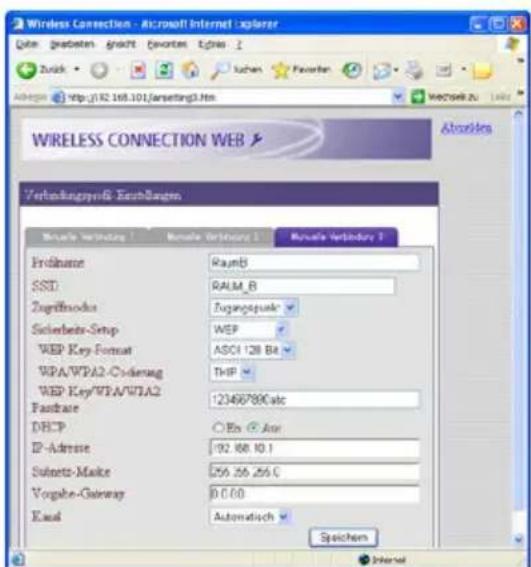Refresh the page with green arrows icon
The image size is (531, 567).
point(164,70)
